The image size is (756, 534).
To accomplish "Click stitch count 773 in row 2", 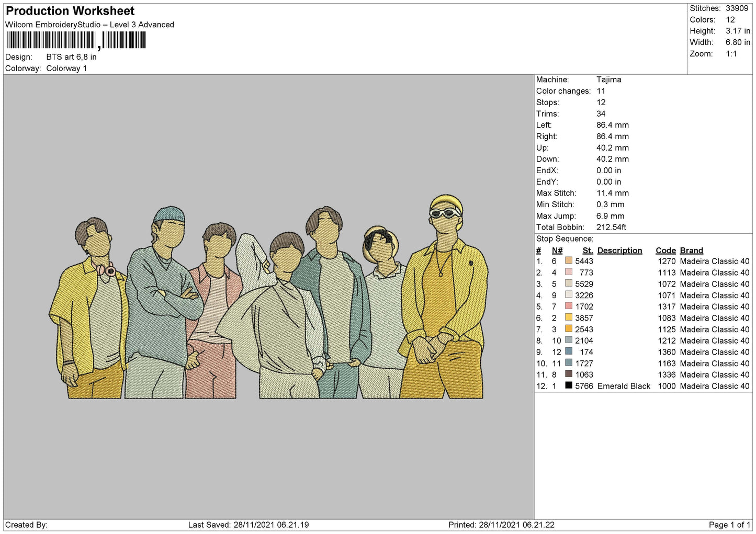I will coord(586,272).
